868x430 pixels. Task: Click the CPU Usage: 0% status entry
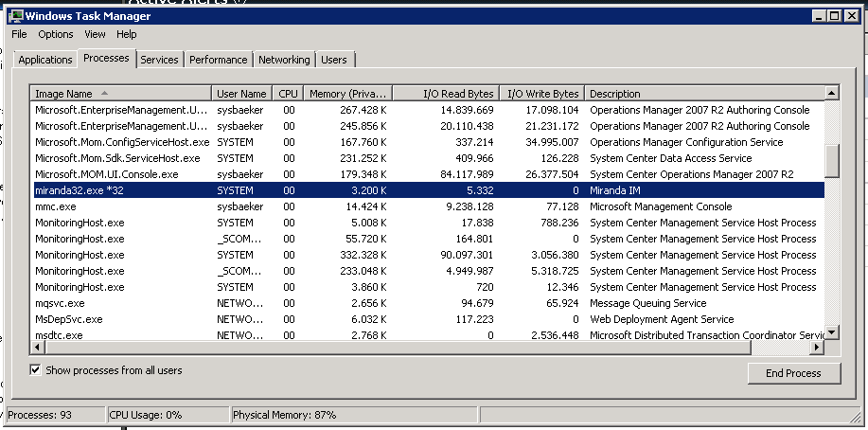168,415
